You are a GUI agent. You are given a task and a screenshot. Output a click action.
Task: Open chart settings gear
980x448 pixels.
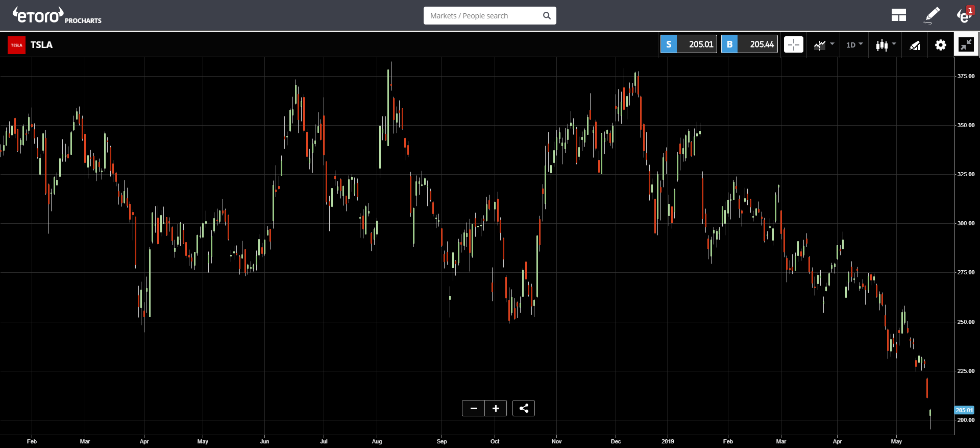[x=940, y=45]
